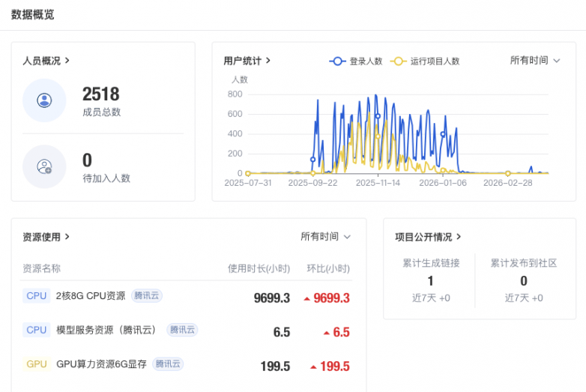Open 所有时间 dropdown in 资源使用 panel

(325, 237)
